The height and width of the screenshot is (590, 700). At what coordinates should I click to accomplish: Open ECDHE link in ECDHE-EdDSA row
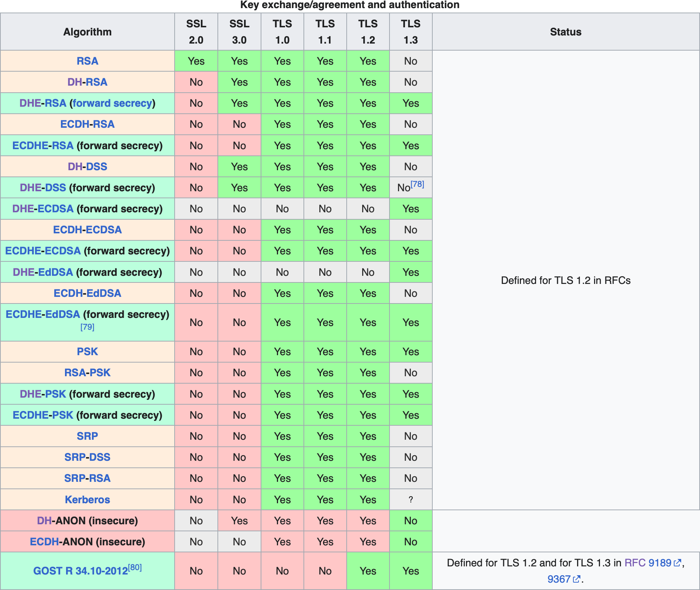point(24,314)
